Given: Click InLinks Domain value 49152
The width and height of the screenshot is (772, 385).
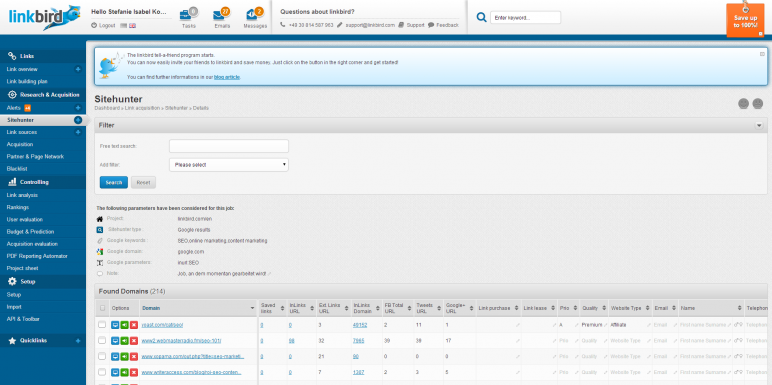Looking at the screenshot, I should point(360,325).
